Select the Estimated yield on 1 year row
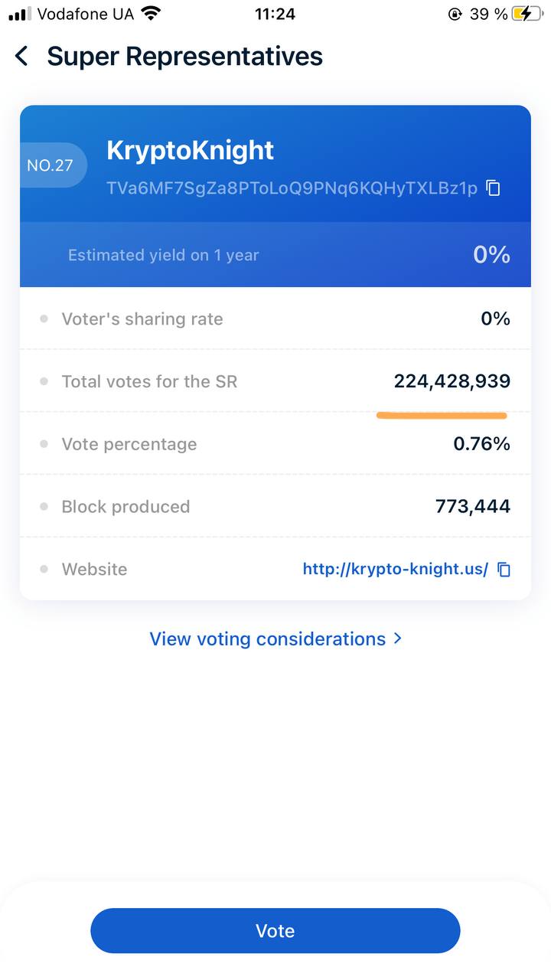551x980 pixels. (275, 255)
